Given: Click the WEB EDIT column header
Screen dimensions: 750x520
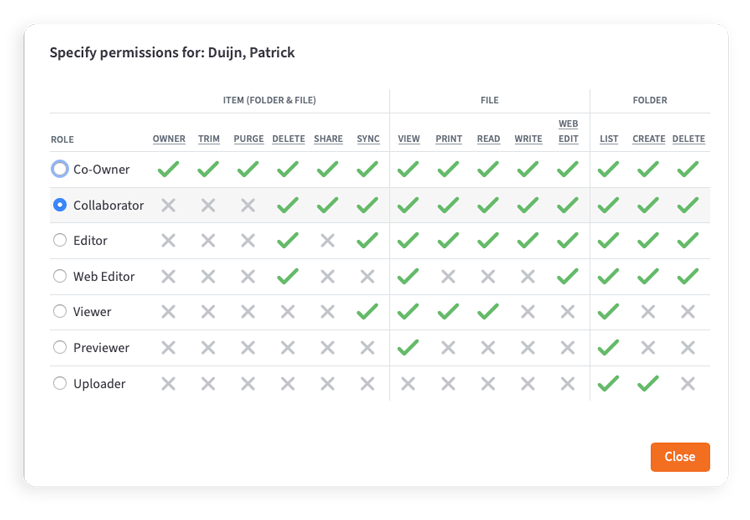Looking at the screenshot, I should point(568,132).
